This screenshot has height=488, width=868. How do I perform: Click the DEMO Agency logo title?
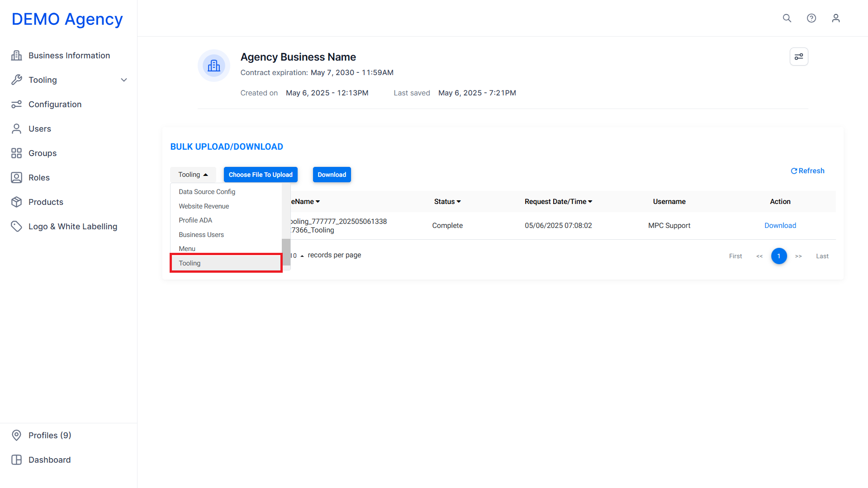coord(67,19)
